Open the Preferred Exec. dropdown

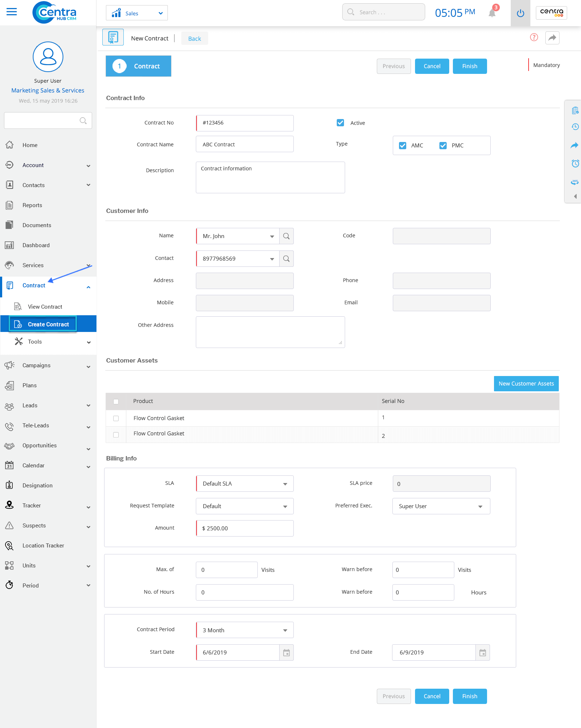tap(441, 506)
